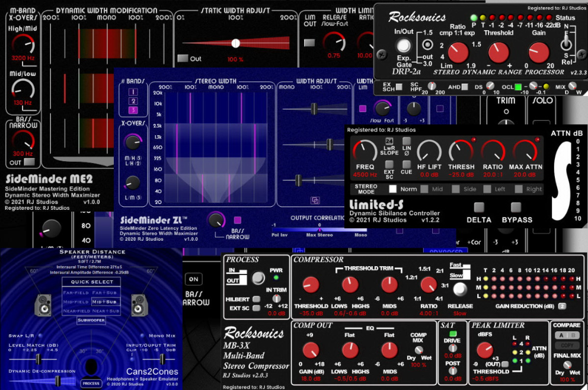The width and height of the screenshot is (588, 390).
Task: Enable EXT SC in Limited-S
Action: [389, 164]
